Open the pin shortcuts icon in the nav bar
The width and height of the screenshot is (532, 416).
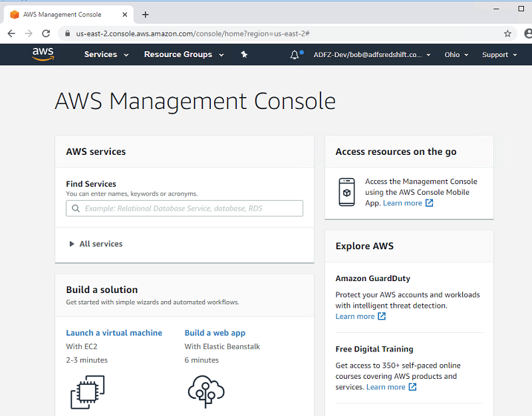click(244, 54)
